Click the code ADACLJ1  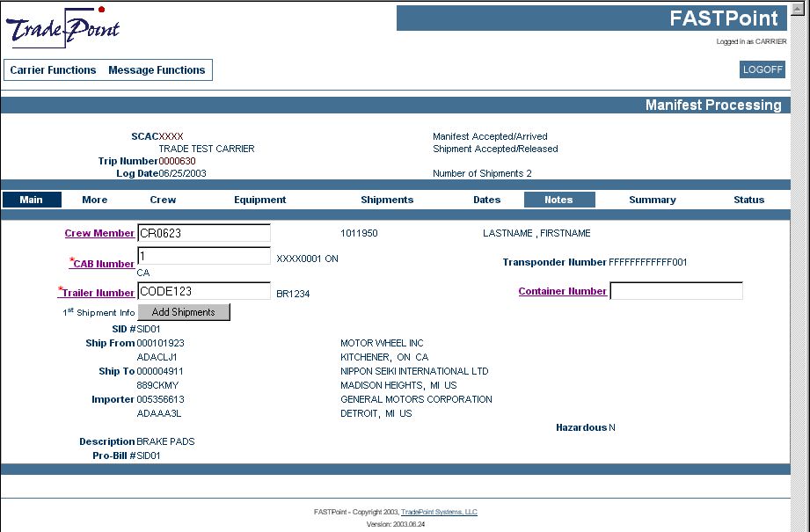pos(157,357)
